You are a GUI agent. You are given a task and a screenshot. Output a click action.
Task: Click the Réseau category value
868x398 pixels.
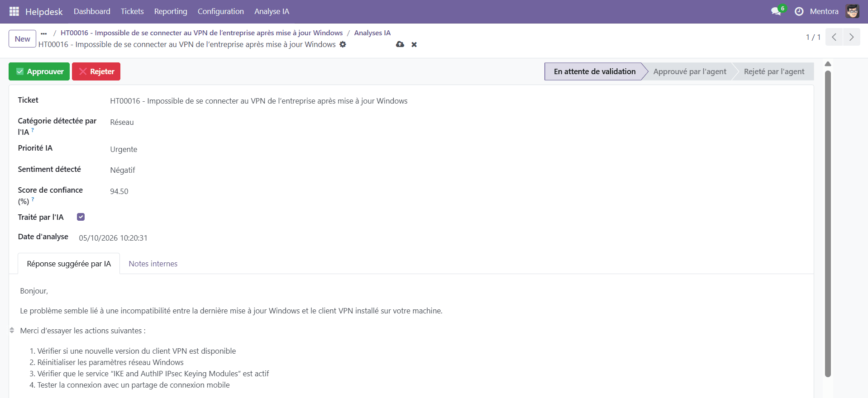point(122,122)
